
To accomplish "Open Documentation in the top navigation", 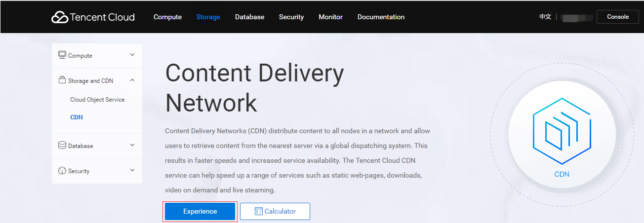I will click(381, 17).
